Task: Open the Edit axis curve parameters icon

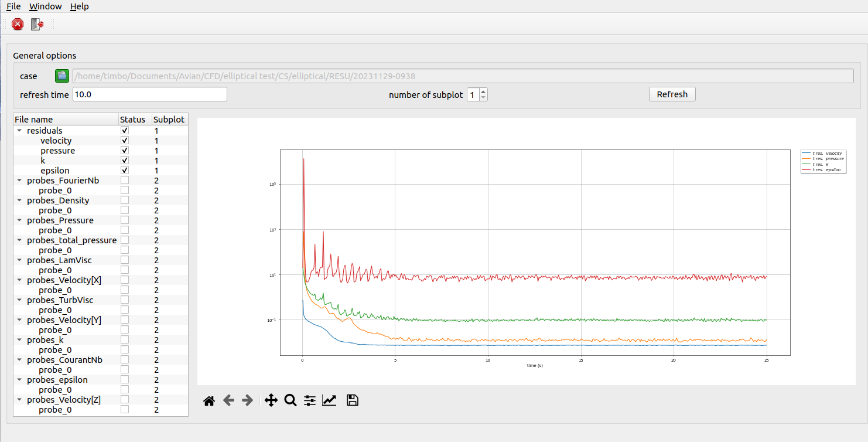Action: (x=329, y=401)
